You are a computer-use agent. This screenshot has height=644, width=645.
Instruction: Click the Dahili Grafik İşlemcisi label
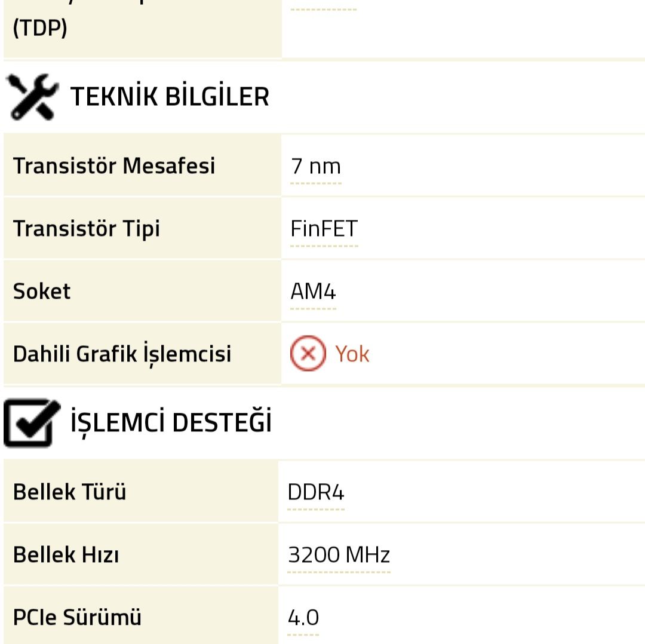click(x=122, y=354)
